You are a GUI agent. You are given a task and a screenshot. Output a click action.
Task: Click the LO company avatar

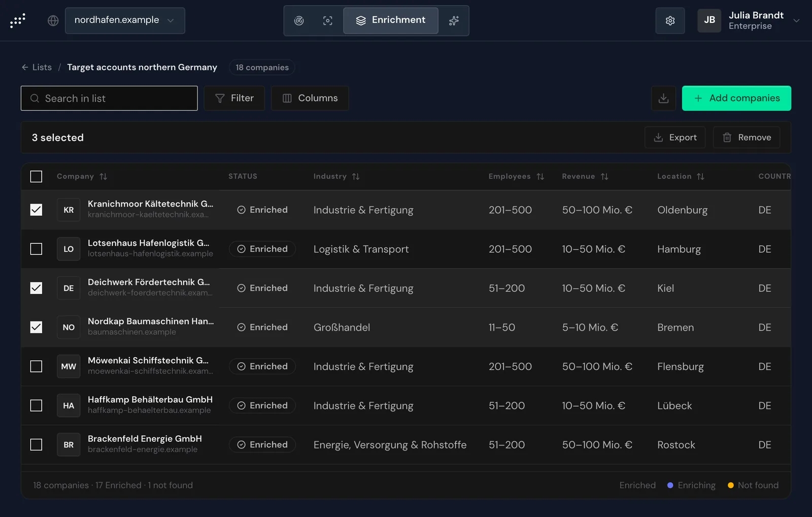pos(69,249)
